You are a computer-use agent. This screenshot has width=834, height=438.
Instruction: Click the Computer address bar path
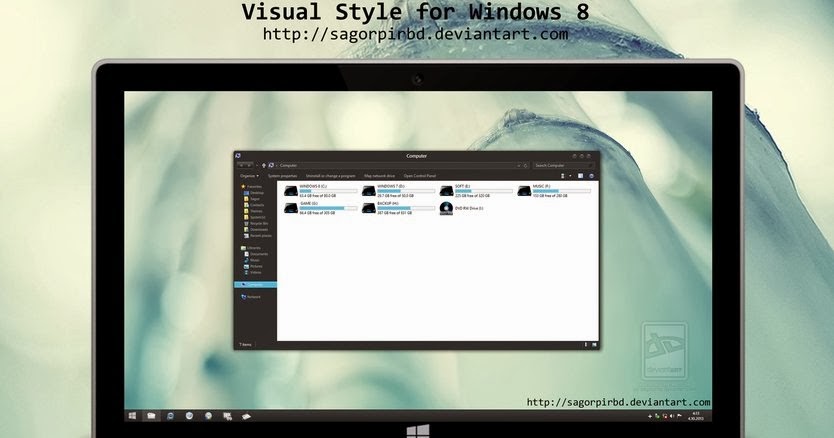[288, 166]
